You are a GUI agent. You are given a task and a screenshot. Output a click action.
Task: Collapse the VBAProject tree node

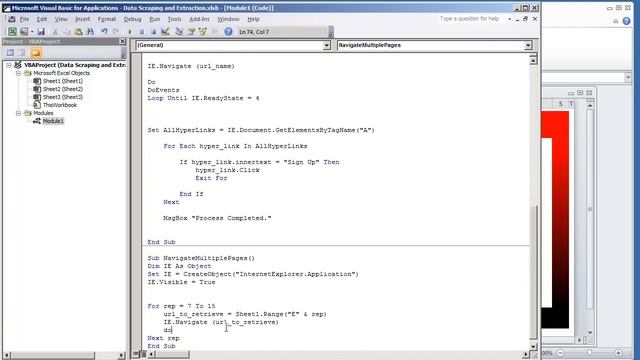tap(9, 65)
